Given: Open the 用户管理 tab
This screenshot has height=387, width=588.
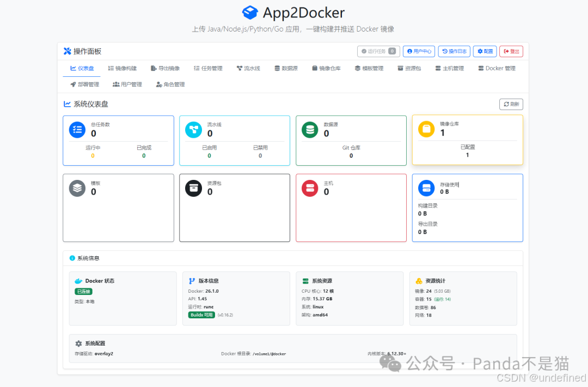Looking at the screenshot, I should point(127,84).
